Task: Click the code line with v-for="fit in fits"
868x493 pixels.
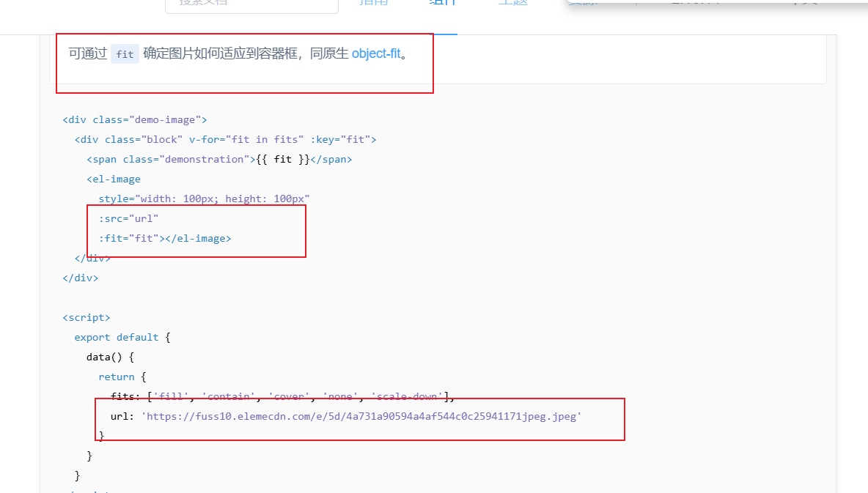Action: [225, 139]
